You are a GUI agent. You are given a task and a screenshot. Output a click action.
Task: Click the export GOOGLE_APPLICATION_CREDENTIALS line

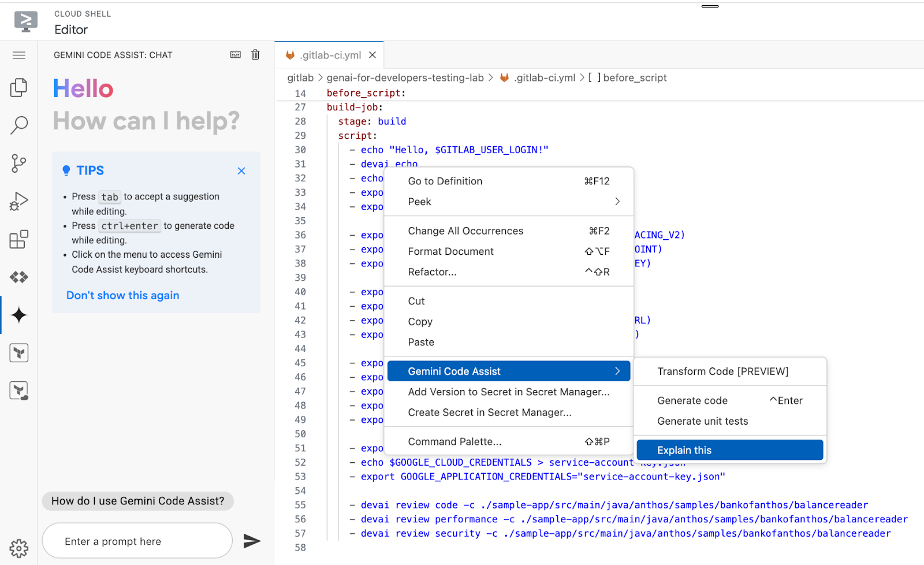[x=537, y=477]
